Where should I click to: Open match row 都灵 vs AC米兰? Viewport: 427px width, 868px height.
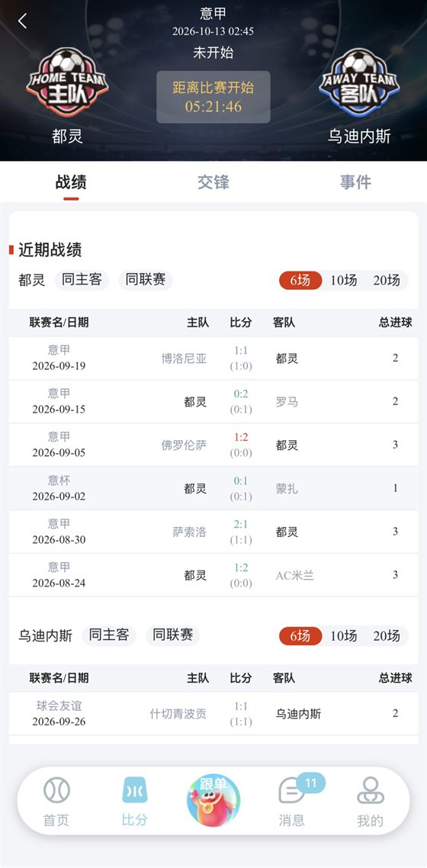(x=213, y=574)
